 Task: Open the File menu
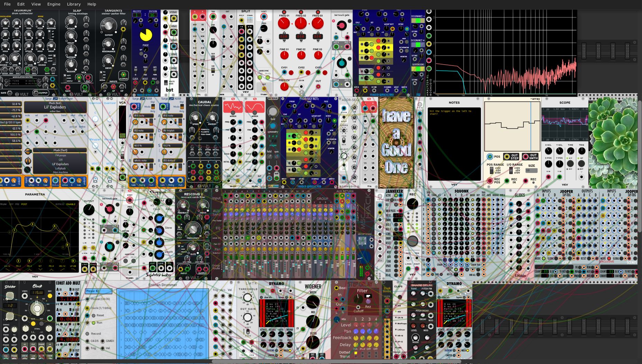pyautogui.click(x=7, y=4)
